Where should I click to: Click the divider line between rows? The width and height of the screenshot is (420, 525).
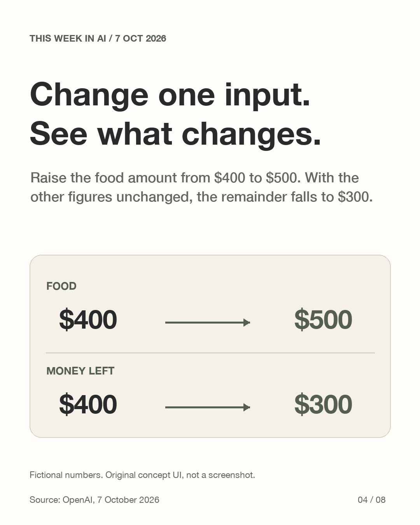click(210, 353)
